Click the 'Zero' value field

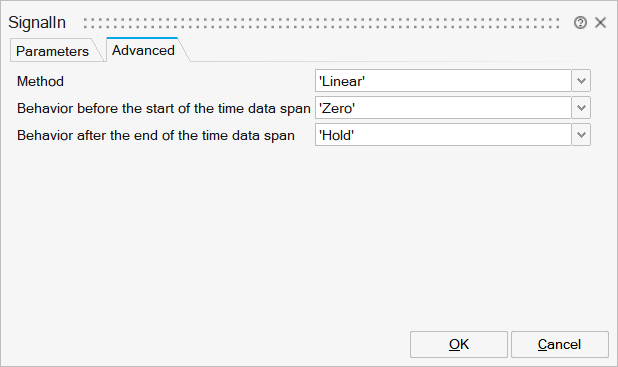point(443,108)
